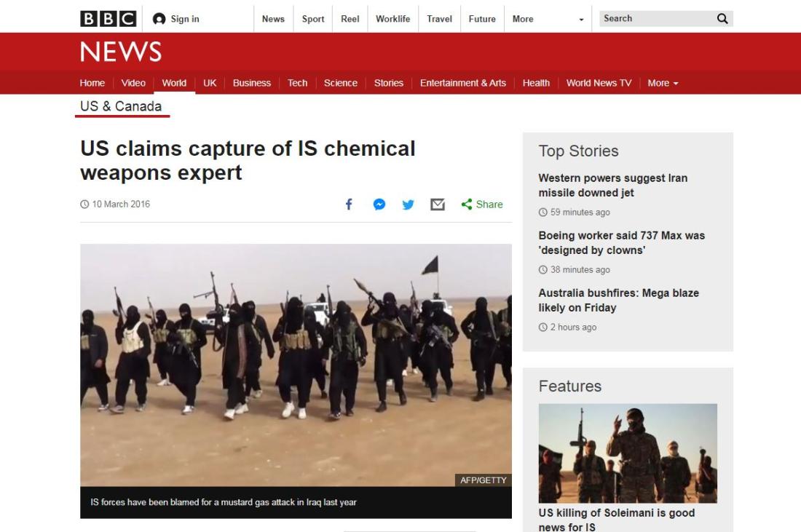Screen dimensions: 801x532
Task: Open the Boeing 737 Max clowns story
Action: pos(622,243)
